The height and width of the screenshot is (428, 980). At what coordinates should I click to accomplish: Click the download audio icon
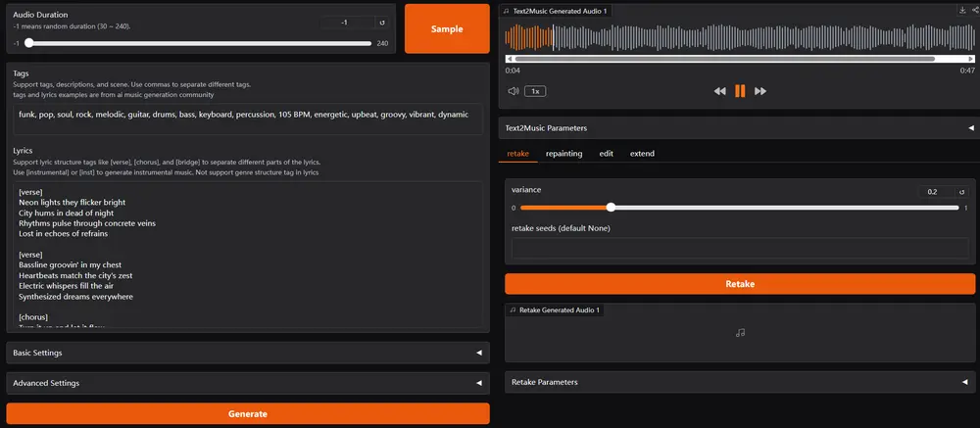962,10
